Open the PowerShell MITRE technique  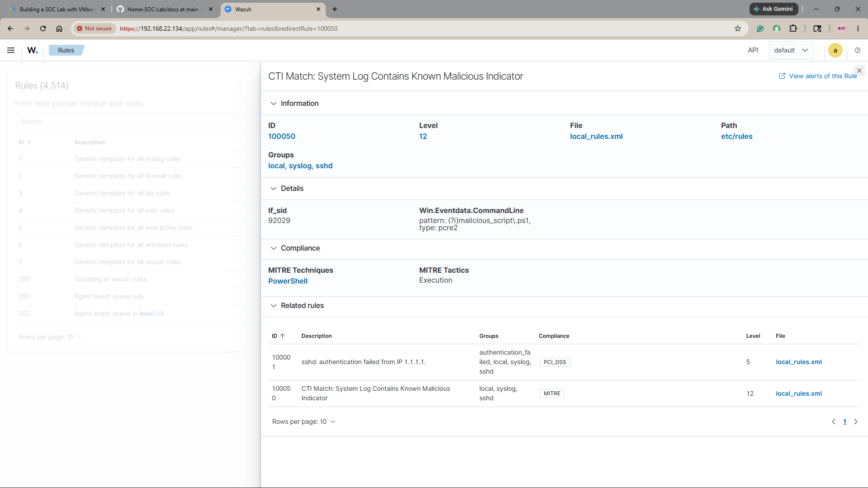(288, 281)
